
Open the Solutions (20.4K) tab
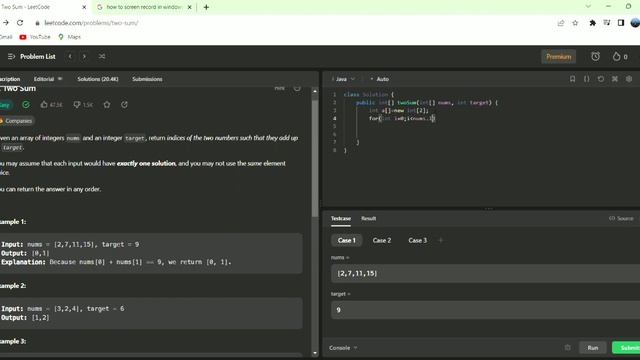tap(98, 79)
